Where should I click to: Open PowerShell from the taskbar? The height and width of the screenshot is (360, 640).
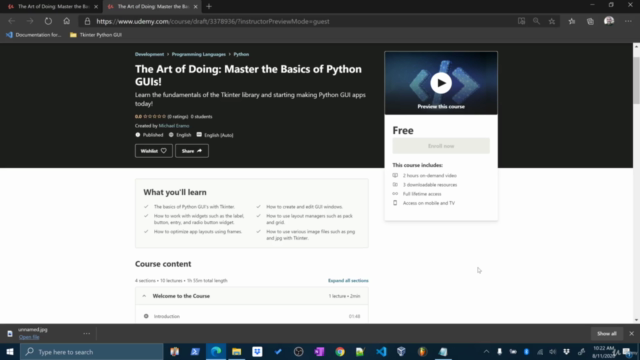point(195,352)
